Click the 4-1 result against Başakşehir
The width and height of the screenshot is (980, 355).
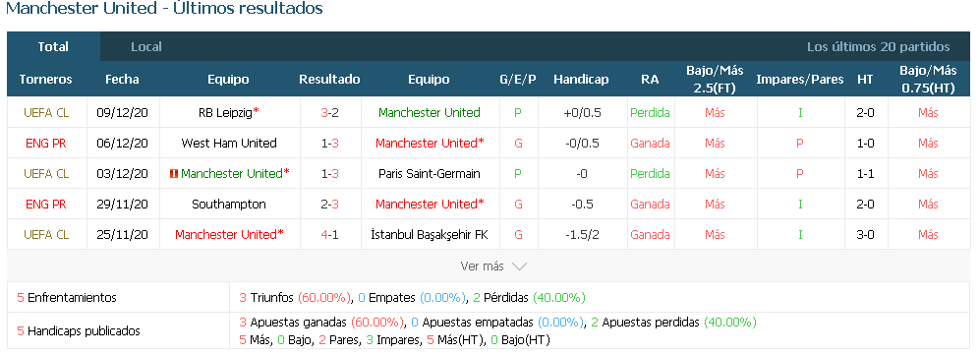tap(329, 235)
